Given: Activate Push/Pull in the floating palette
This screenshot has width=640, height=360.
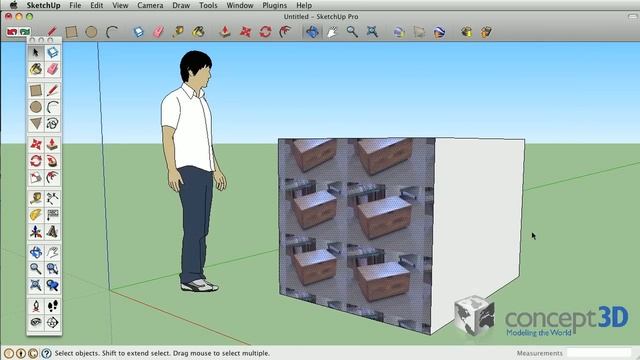Looking at the screenshot, I should (53, 144).
